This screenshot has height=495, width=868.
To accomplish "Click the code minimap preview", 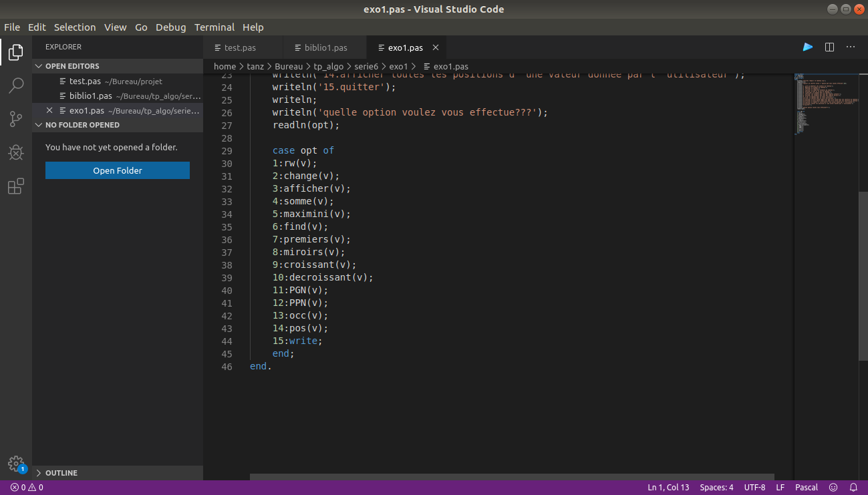I will coord(826,104).
